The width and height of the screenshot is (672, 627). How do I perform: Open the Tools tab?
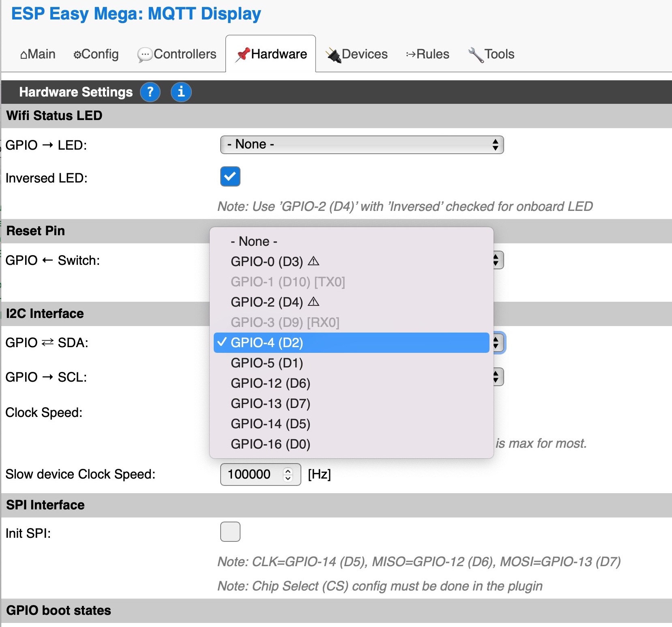491,54
